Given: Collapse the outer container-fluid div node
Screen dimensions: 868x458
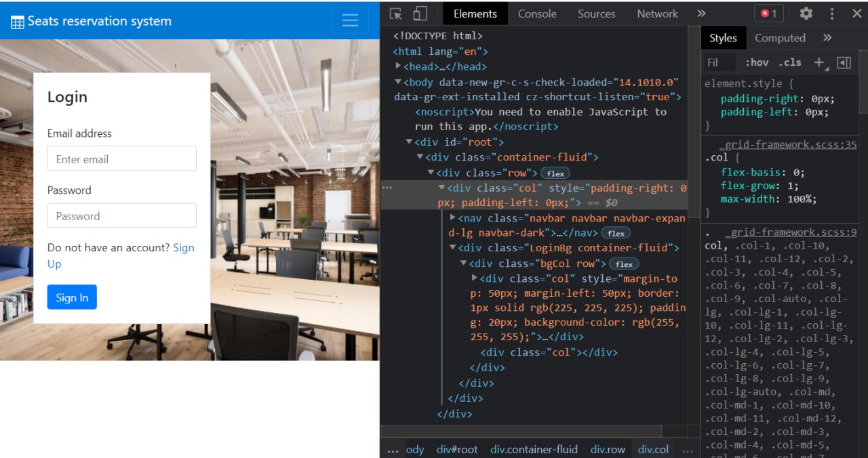Looking at the screenshot, I should 420,157.
